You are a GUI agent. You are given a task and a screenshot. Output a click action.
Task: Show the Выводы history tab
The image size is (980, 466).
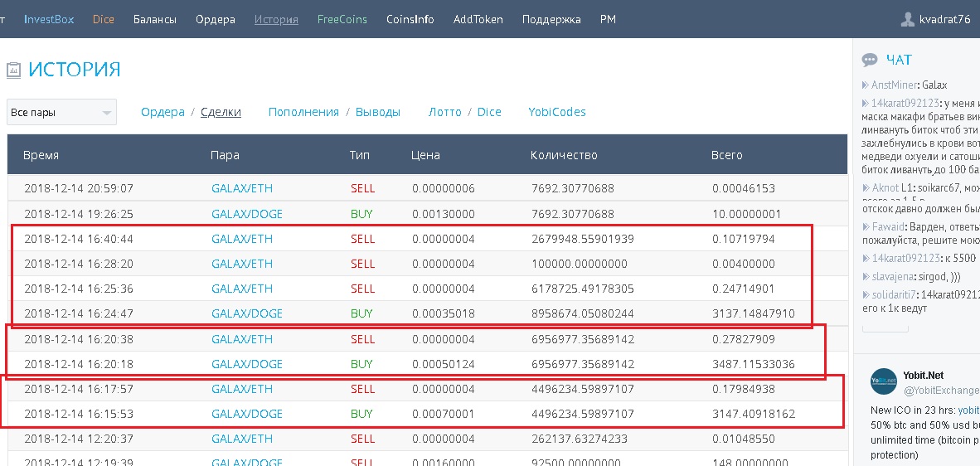coord(377,113)
